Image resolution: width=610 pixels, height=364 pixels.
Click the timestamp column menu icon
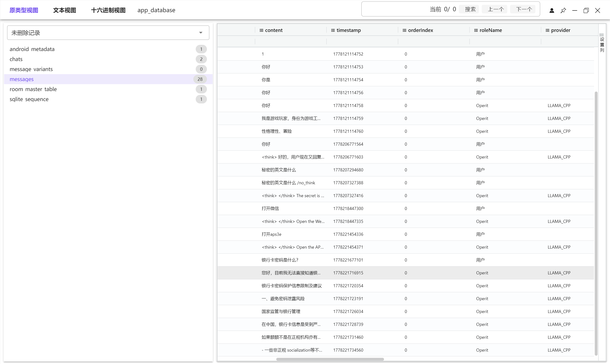(x=333, y=30)
